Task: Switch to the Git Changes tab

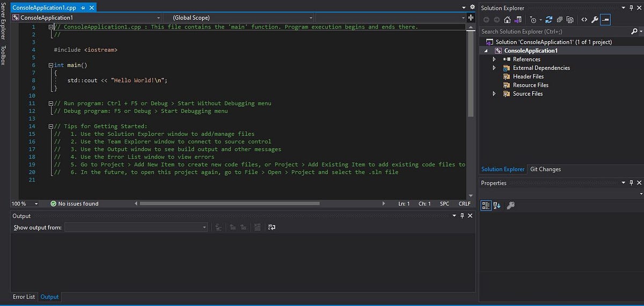Action: 545,169
